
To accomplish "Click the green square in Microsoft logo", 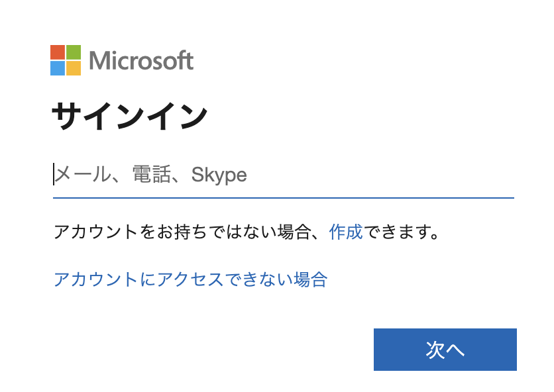I will (74, 52).
